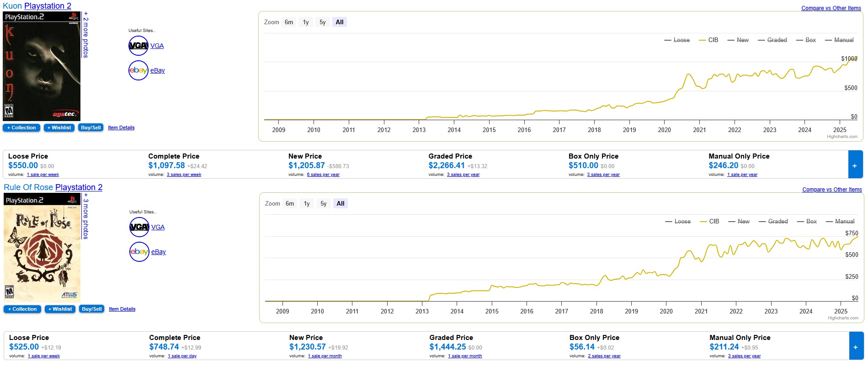Open eBay text link under Kuon
The image size is (868, 366).
[x=158, y=70]
